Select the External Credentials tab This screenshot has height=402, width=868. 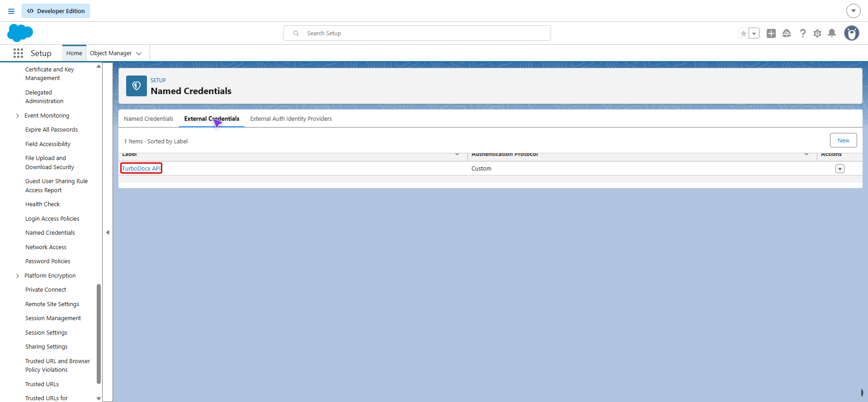212,119
